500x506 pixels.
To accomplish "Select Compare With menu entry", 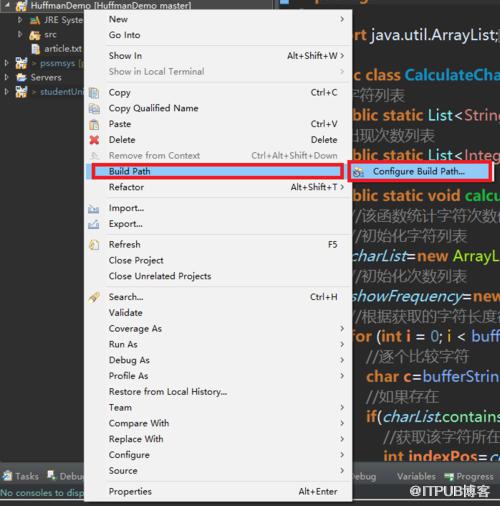I will tap(219, 423).
